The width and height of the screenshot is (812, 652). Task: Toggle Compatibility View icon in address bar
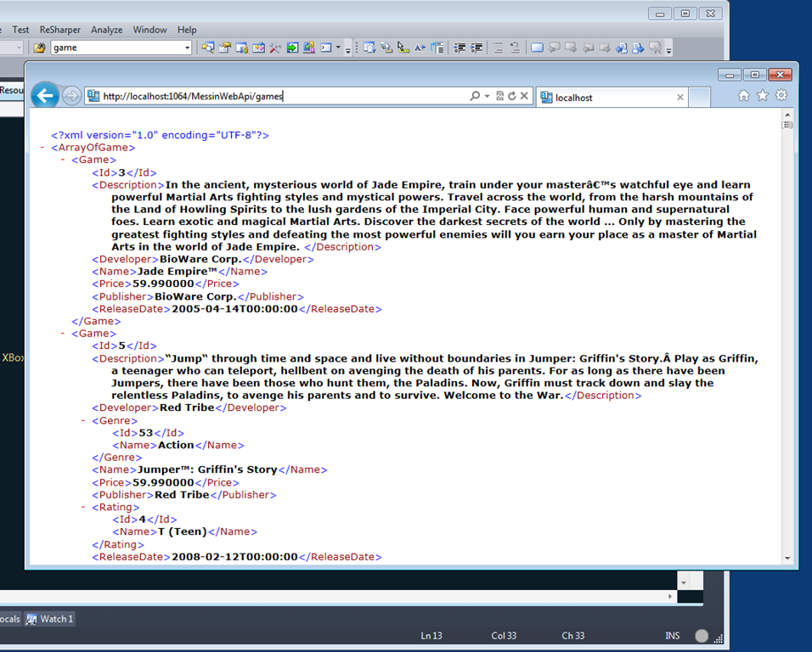tap(499, 96)
